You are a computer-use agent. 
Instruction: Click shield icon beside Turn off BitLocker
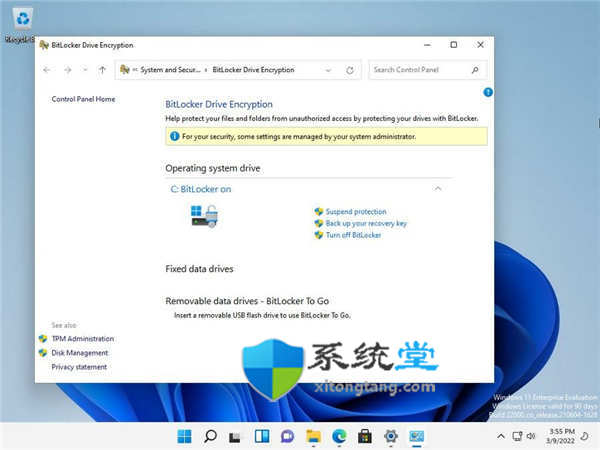[x=319, y=235]
